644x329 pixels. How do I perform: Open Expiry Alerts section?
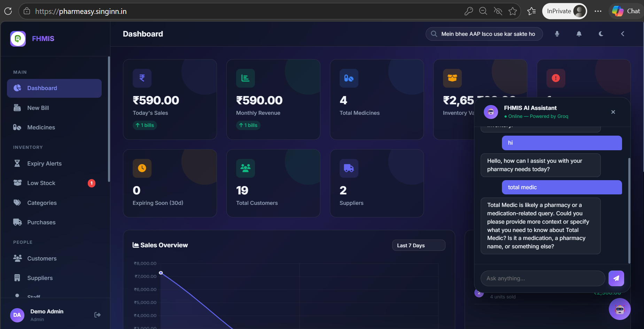click(44, 163)
